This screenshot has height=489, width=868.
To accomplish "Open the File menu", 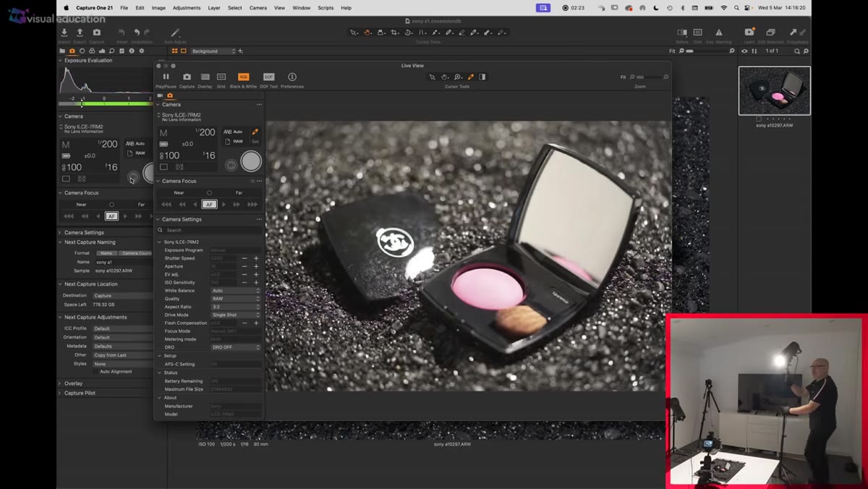I will pos(124,8).
